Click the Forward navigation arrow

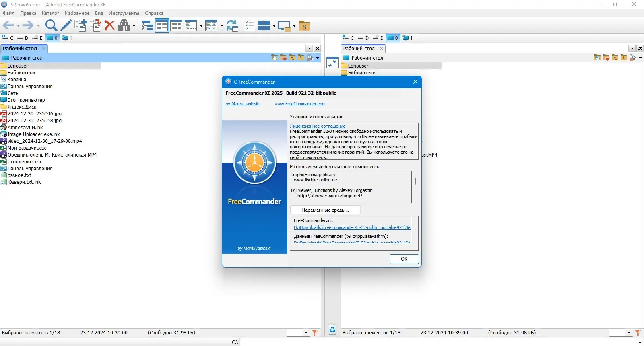click(x=28, y=26)
